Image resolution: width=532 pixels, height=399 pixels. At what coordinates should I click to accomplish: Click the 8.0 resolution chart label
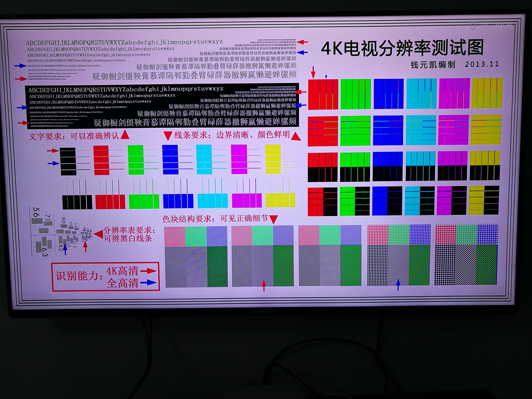click(x=61, y=248)
